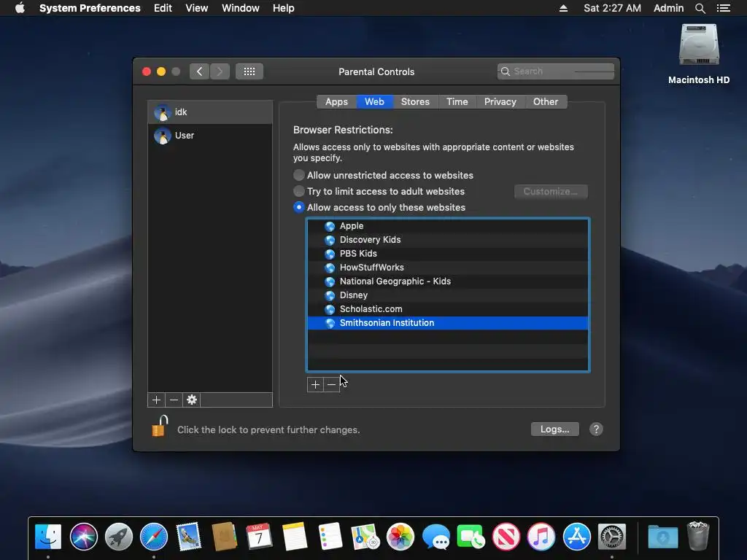Open Finder in the Dock

[x=48, y=537]
